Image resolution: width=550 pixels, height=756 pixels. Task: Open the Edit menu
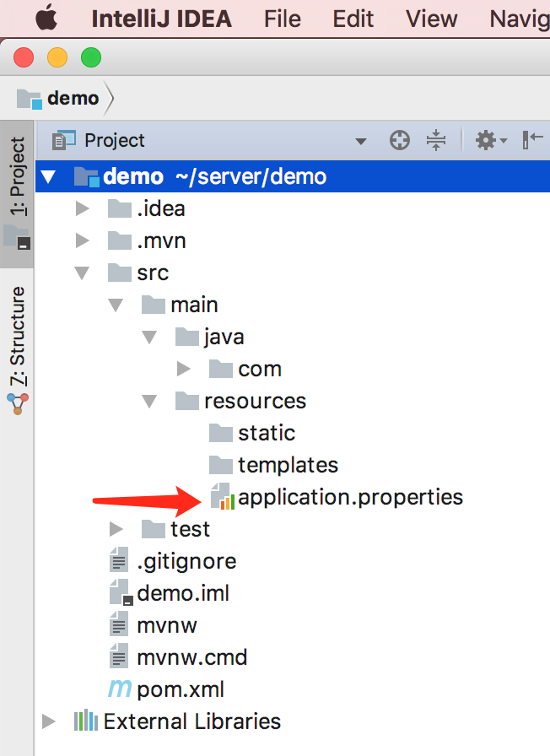(x=353, y=18)
